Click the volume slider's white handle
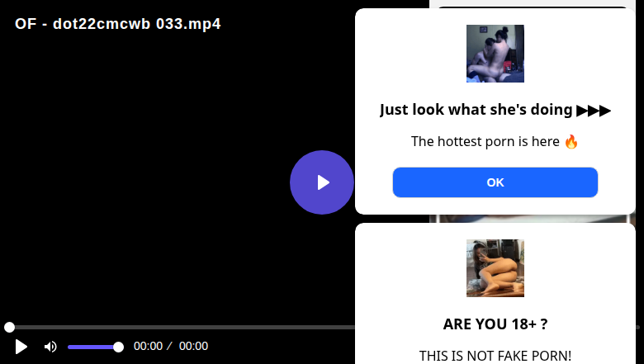 (x=118, y=347)
